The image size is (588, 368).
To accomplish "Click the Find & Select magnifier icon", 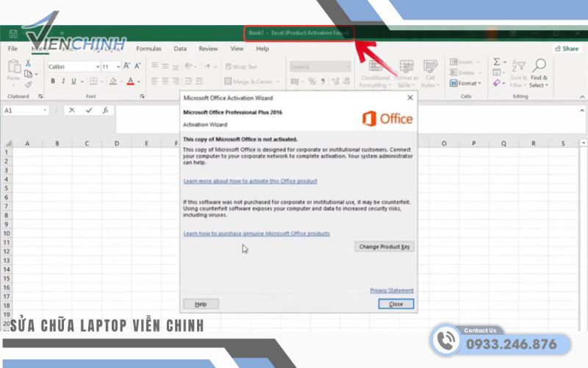I will coord(539,66).
